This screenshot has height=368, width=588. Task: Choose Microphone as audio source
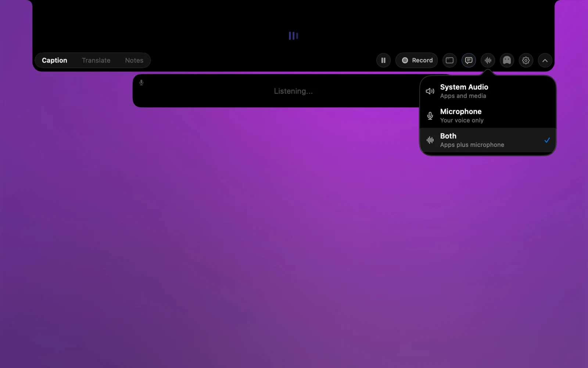pyautogui.click(x=488, y=116)
